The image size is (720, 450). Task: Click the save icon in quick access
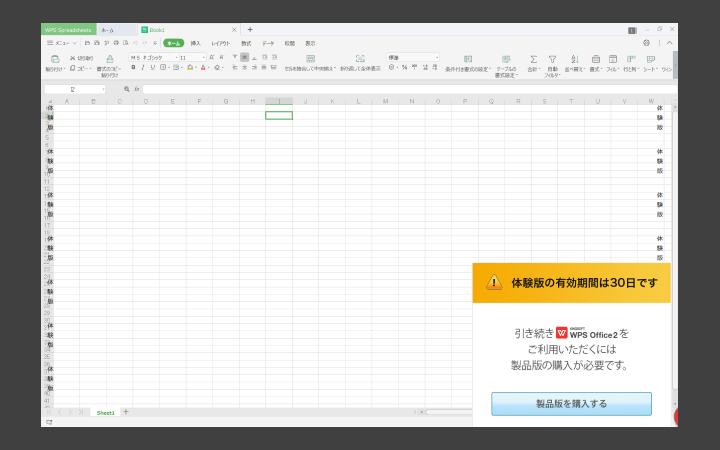coord(97,43)
